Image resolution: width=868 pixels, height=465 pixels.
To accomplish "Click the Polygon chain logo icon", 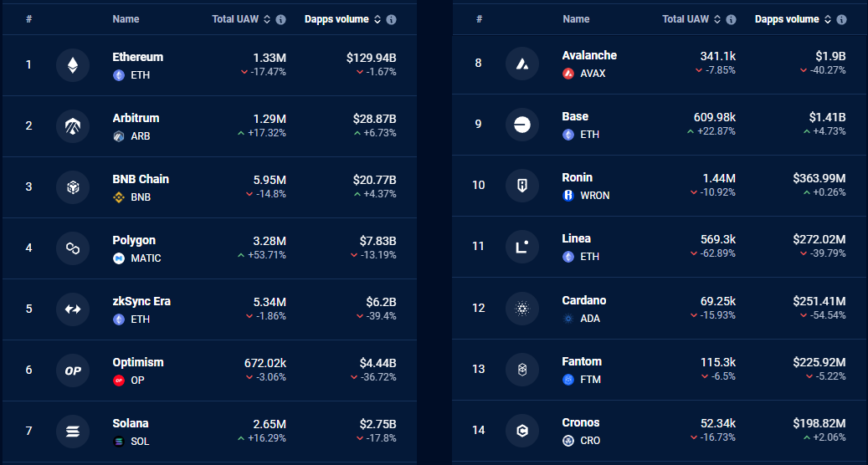I will tap(73, 248).
